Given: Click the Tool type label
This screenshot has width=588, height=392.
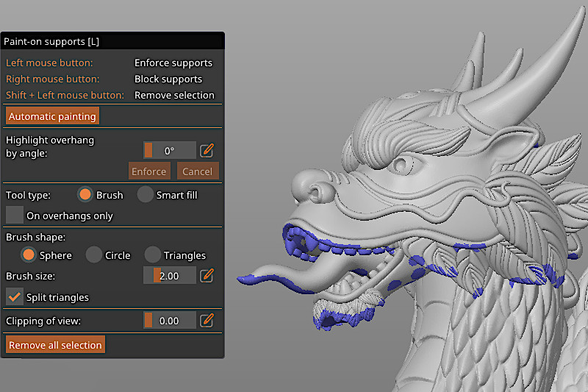Looking at the screenshot, I should click(28, 195).
